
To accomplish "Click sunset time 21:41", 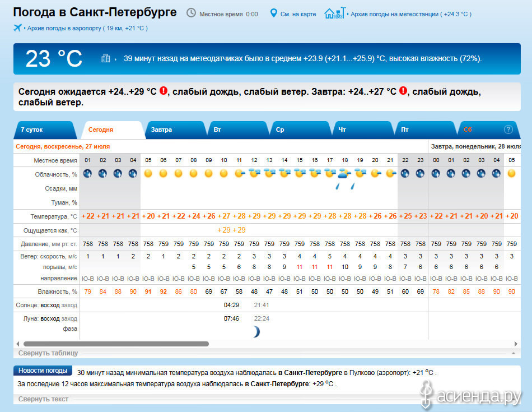I will (262, 305).
